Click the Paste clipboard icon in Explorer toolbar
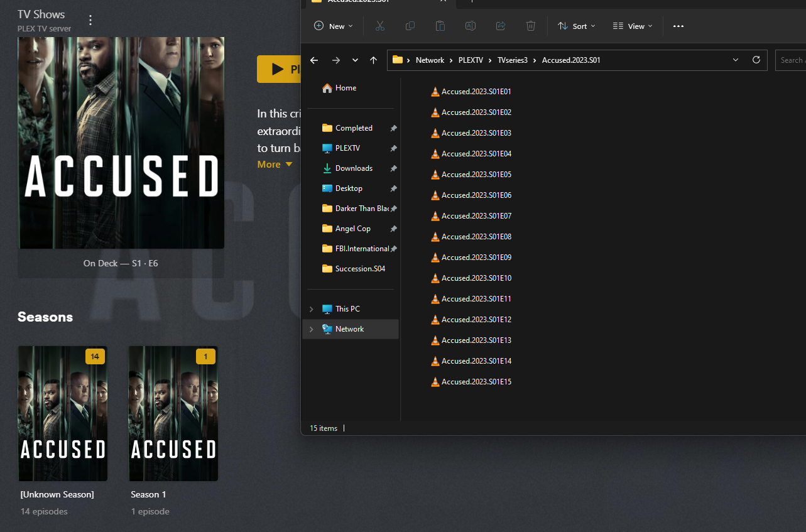This screenshot has width=806, height=532. (440, 26)
